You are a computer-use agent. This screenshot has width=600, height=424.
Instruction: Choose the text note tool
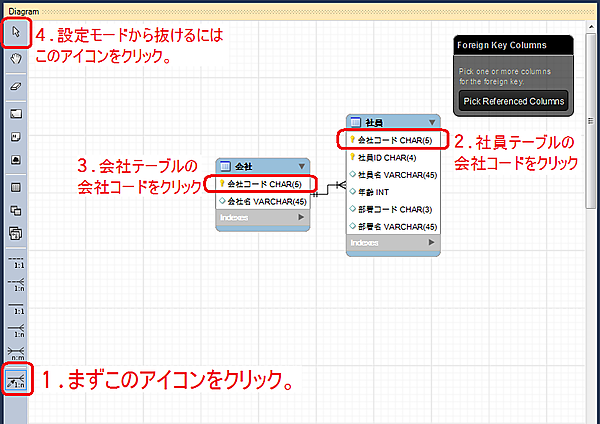[x=16, y=136]
